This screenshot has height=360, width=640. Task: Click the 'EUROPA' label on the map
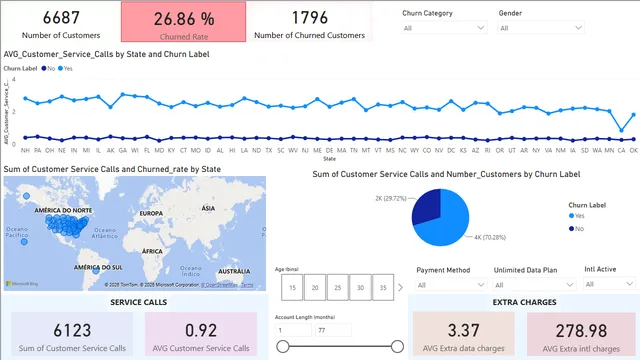click(x=151, y=213)
